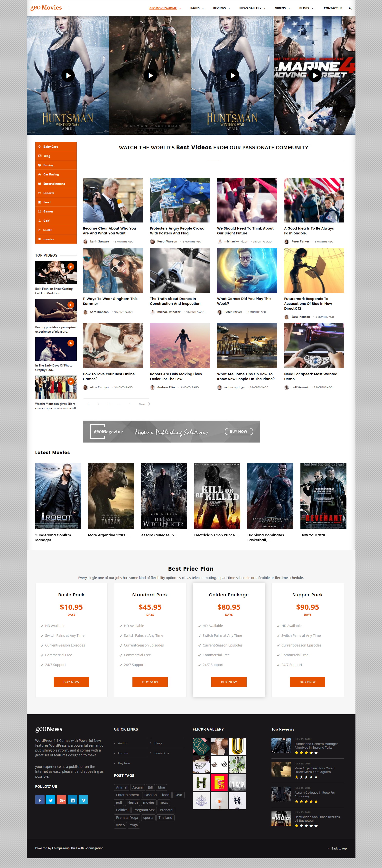Open the Revenant movie poster
This screenshot has width=382, height=868.
pos(323,496)
